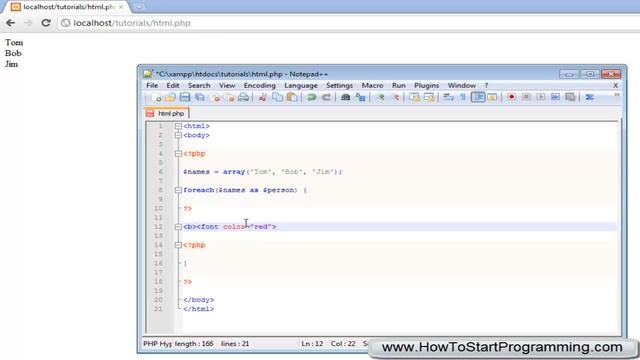This screenshot has width=640, height=360.
Task: Click the $names array code on line 6
Action: point(262,172)
